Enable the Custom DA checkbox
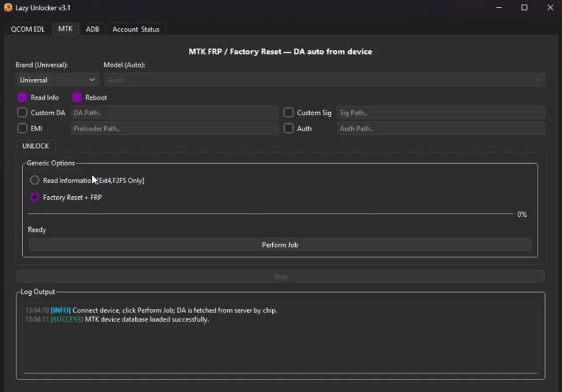Screen dimensions: 562x392 [22, 113]
